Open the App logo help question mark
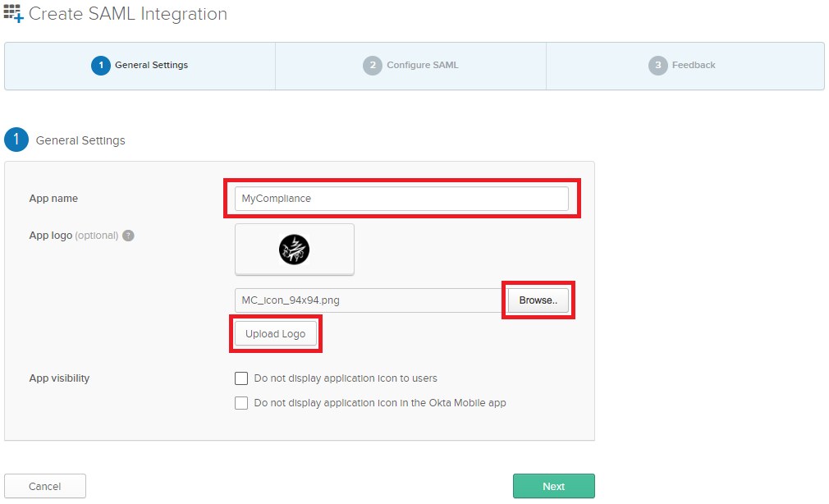The height and width of the screenshot is (504, 829). click(128, 236)
